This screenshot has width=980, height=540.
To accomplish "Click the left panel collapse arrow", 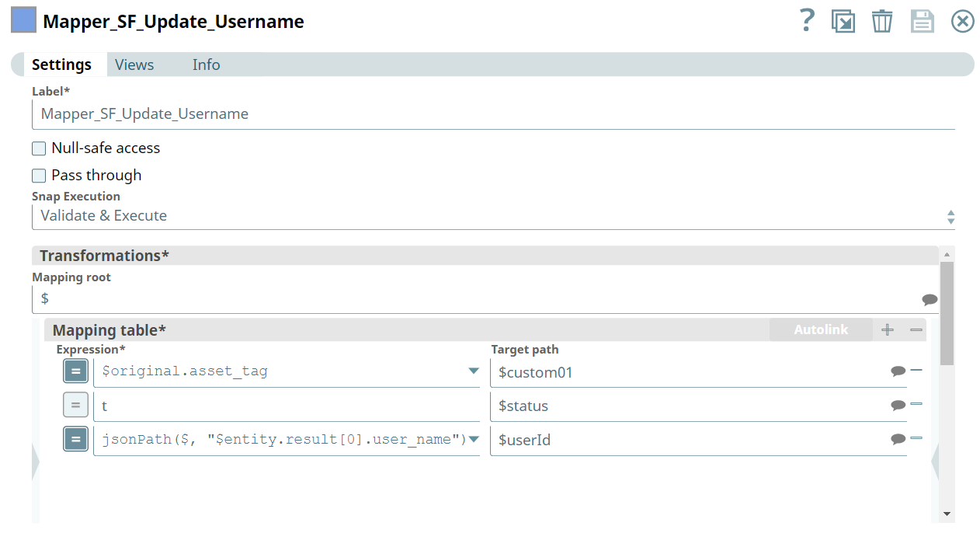I will [x=35, y=463].
